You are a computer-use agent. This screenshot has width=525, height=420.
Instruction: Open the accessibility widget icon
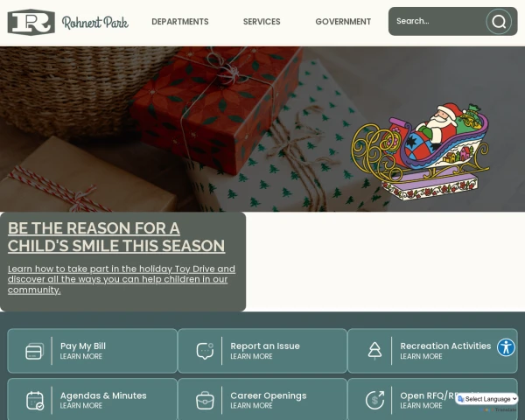click(506, 347)
